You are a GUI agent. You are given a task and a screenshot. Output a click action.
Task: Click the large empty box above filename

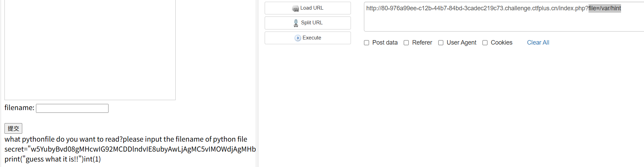tap(90, 50)
